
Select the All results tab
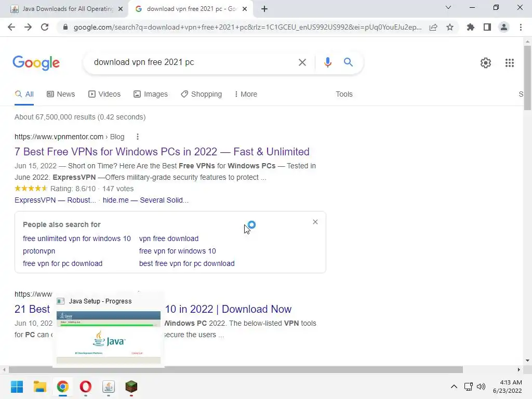(x=24, y=94)
